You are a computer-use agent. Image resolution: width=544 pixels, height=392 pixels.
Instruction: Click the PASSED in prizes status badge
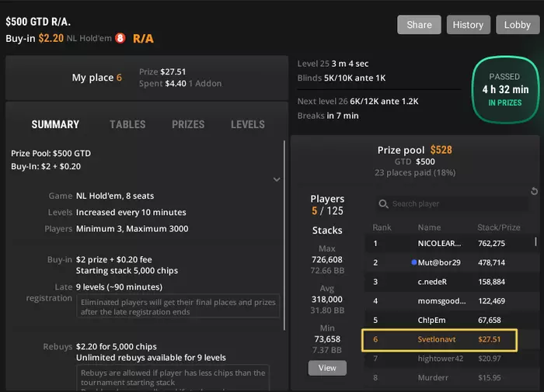[505, 90]
